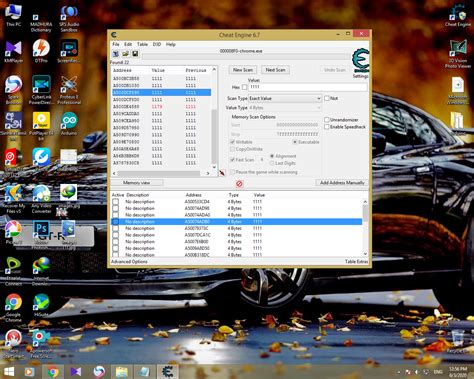Click Windows Start button
The height and width of the screenshot is (379, 474).
9,371
